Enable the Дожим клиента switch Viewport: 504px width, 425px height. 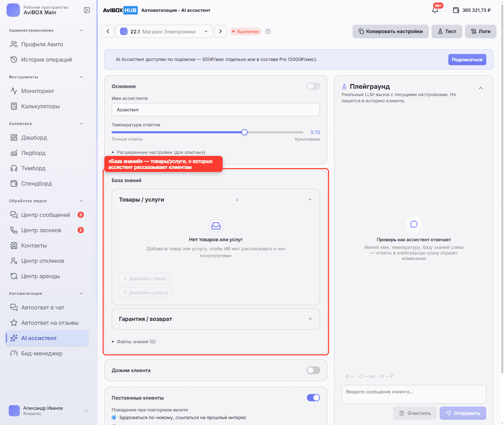click(313, 370)
